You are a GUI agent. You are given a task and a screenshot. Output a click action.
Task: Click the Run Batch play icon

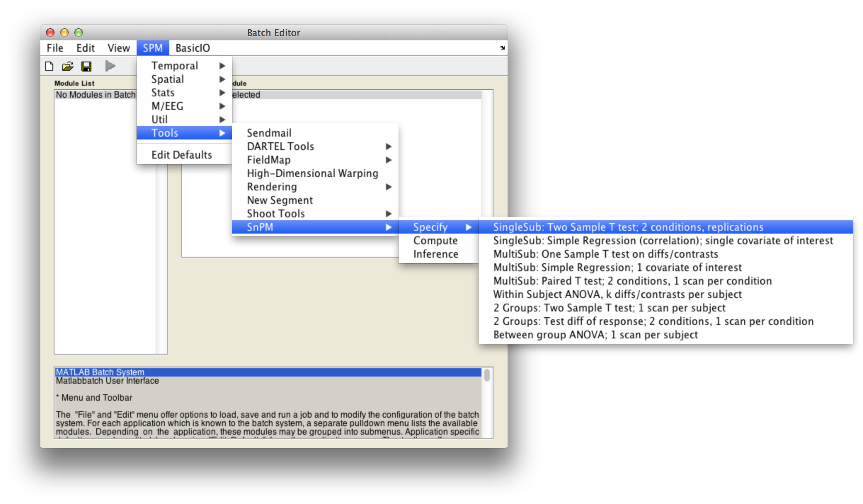110,66
